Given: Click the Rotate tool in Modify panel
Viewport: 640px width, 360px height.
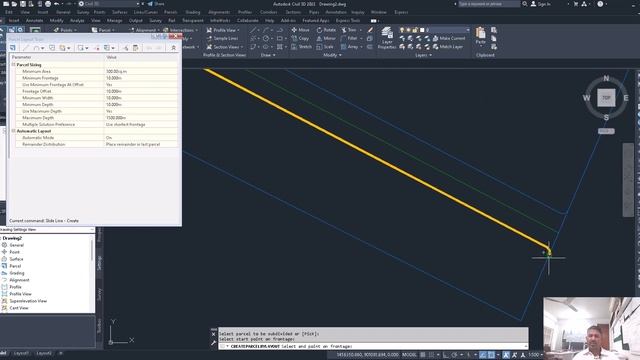Looking at the screenshot, I should pos(326,30).
